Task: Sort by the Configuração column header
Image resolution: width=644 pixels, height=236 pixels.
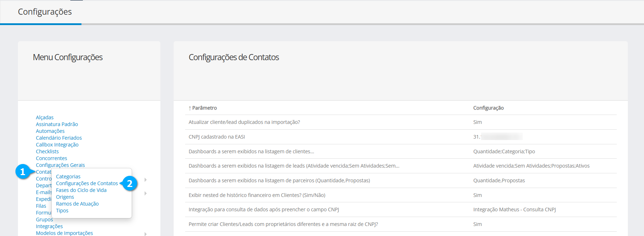Action: click(488, 108)
